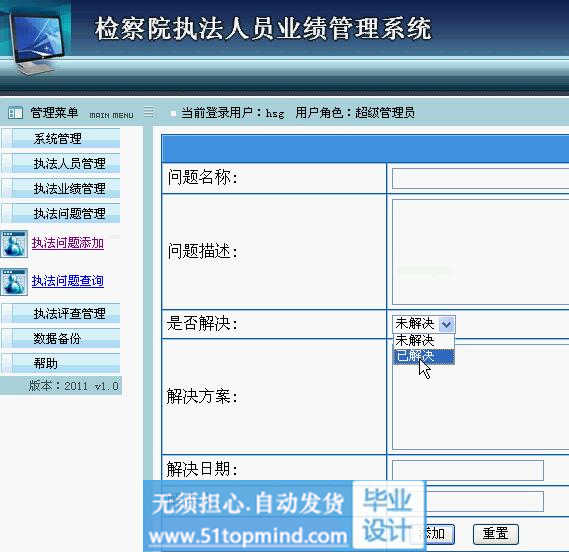Screen dimensions: 569x552
Task: Follow the 执法问题查询 link
Action: click(x=68, y=281)
